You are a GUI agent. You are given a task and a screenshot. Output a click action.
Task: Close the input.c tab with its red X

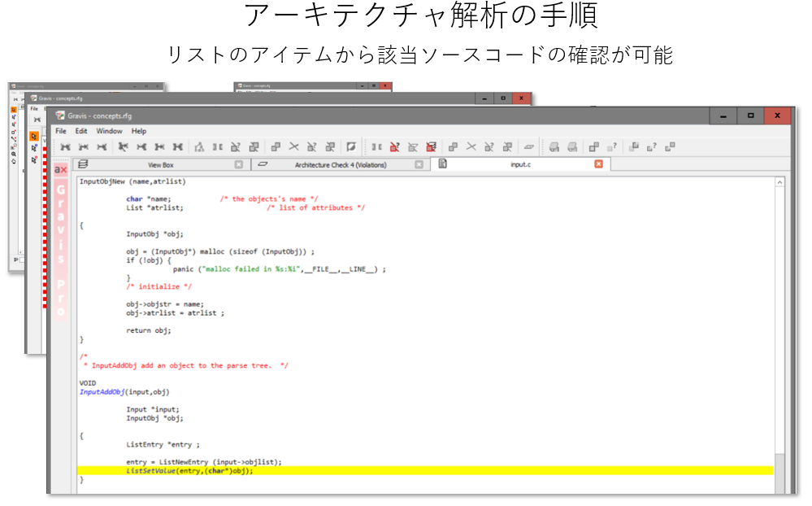click(x=599, y=164)
